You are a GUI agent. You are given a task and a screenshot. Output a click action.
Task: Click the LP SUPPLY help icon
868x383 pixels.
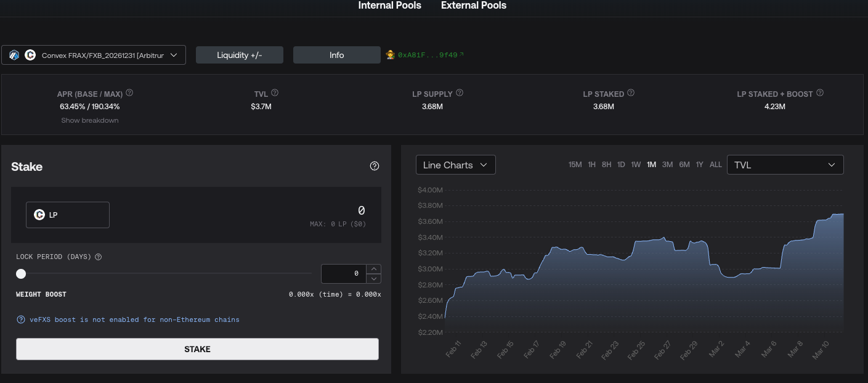pyautogui.click(x=460, y=93)
